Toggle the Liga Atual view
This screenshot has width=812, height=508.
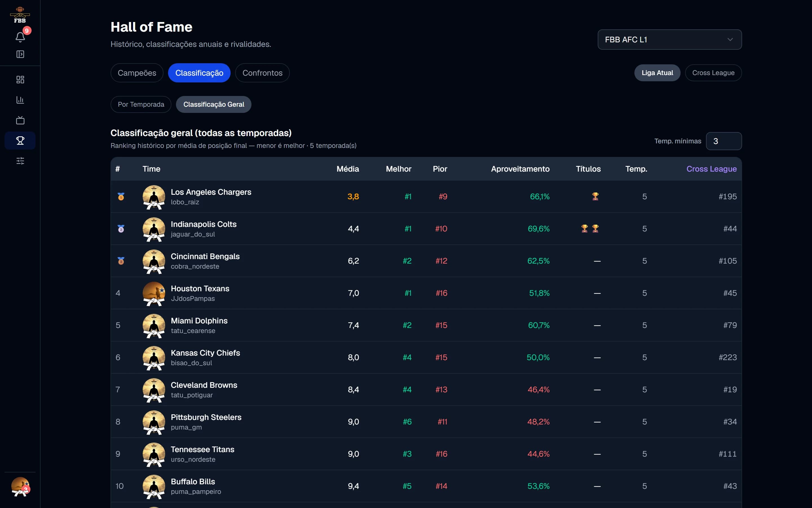[657, 73]
